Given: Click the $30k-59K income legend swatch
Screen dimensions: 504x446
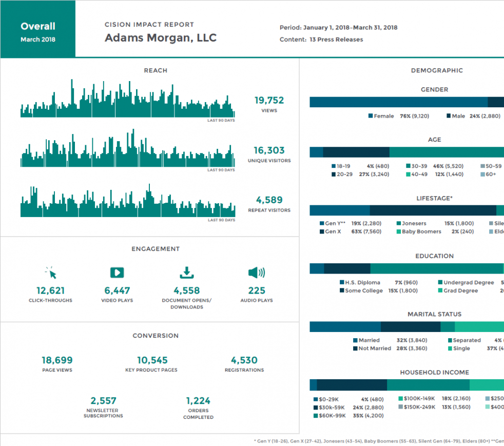Looking at the screenshot, I should pos(316,408).
